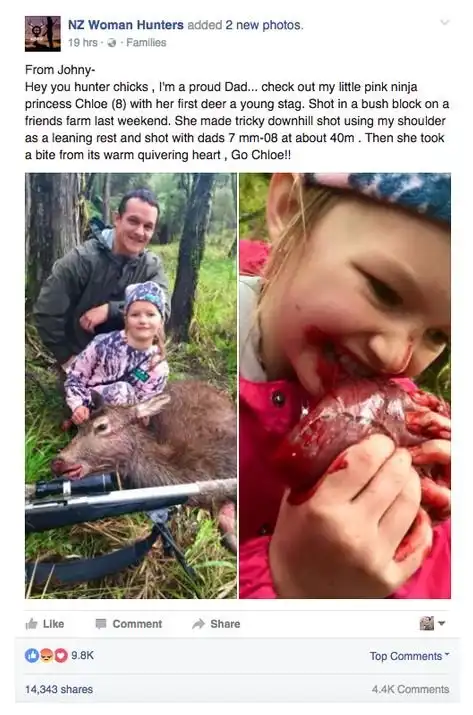Click the blue Like reaction icon
The width and height of the screenshot is (473, 715).
click(x=31, y=656)
